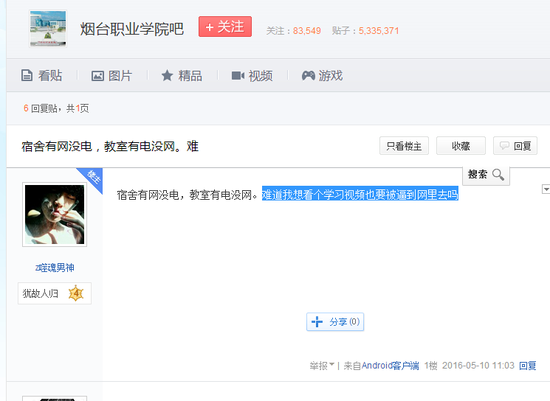Screen dimensions: 550x401
Task: Open the 烟台职业学院吧 forum avatar thumbnail
Action: tap(48, 29)
